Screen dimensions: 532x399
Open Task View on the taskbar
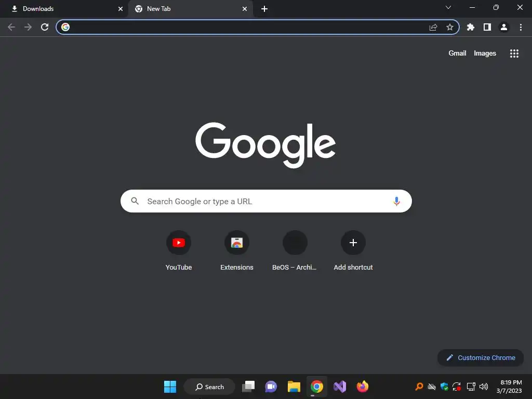[x=248, y=387]
